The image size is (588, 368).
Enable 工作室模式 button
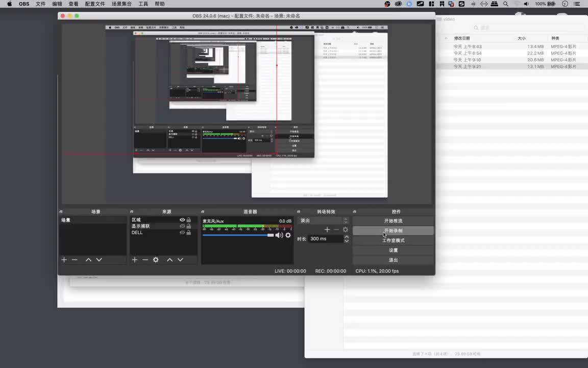pyautogui.click(x=393, y=240)
